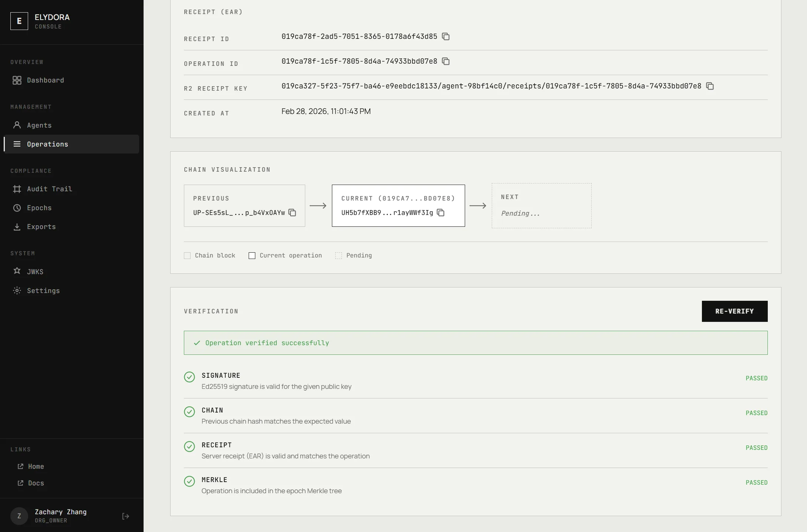Toggle the Pending legend checkbox

(338, 255)
